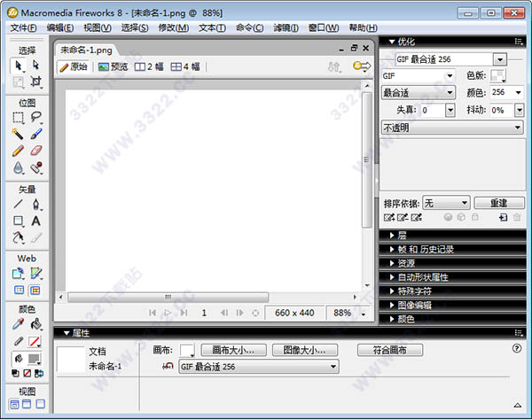Open the 最合适 palette dropdown
The image size is (532, 419).
418,92
